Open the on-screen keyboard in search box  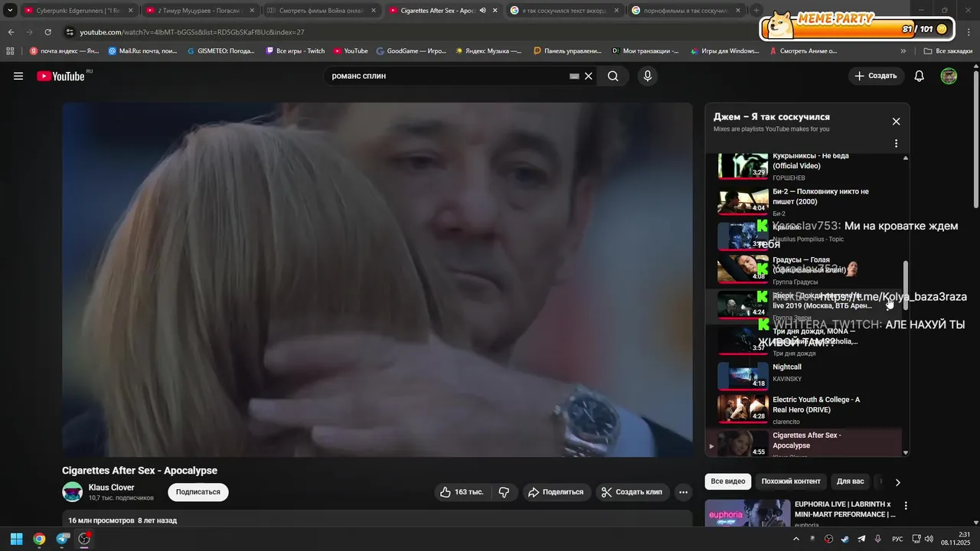(574, 76)
